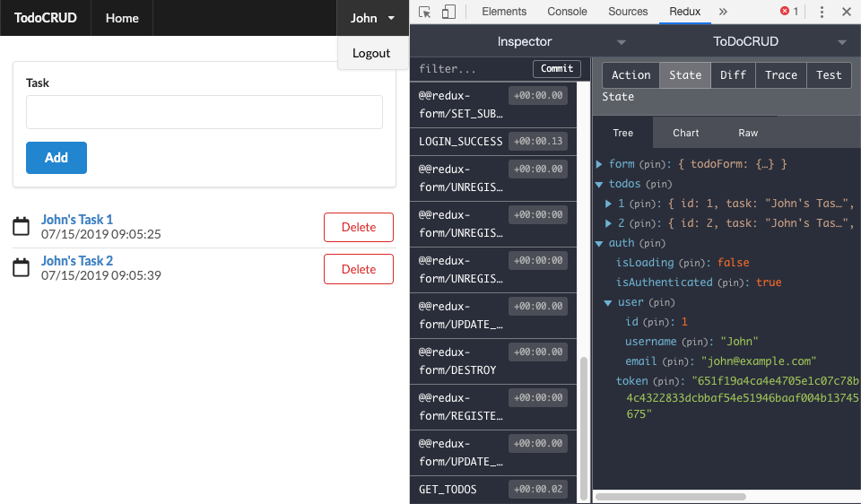Click the isAuthenticated true value
The height and width of the screenshot is (504, 861).
769,282
